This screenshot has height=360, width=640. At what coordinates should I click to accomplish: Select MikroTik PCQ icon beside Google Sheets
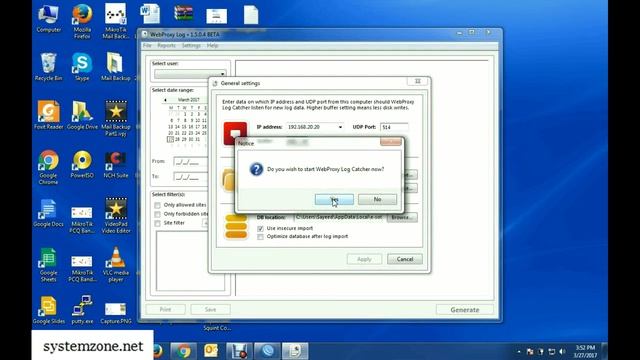point(82,269)
